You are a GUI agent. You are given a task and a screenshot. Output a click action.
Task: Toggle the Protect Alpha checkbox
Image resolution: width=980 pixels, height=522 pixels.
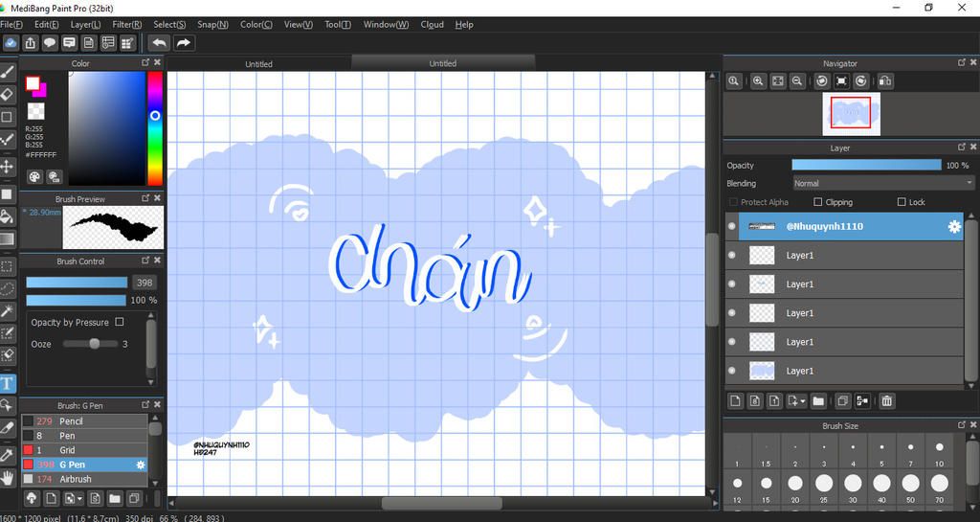(x=734, y=202)
